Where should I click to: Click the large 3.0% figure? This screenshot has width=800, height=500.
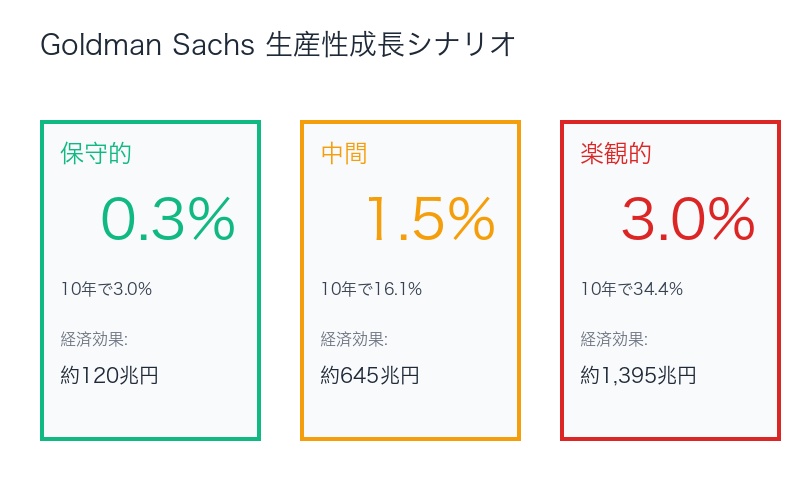tap(688, 219)
